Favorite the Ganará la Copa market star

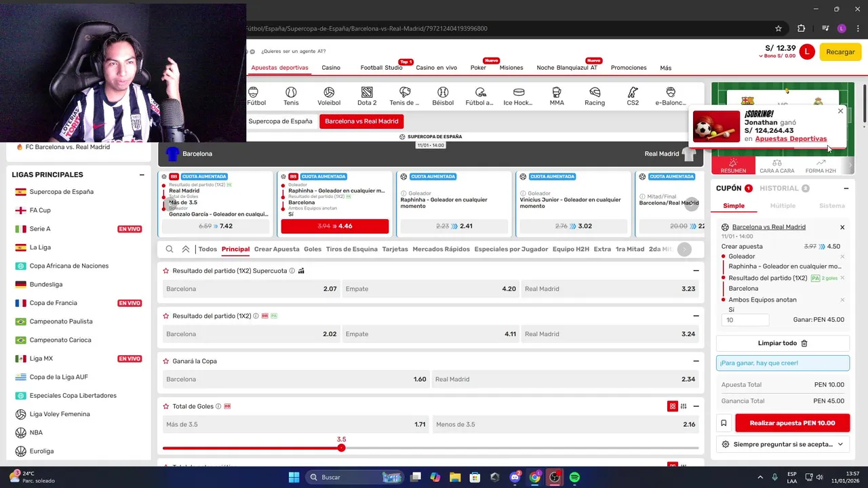[x=166, y=361]
